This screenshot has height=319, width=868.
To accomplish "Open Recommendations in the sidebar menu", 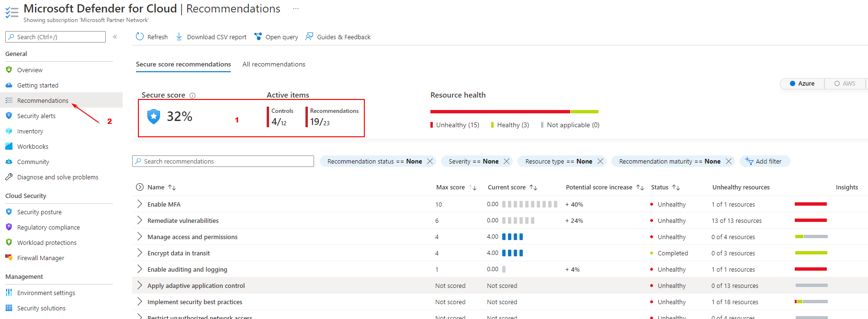I will tap(61, 100).
